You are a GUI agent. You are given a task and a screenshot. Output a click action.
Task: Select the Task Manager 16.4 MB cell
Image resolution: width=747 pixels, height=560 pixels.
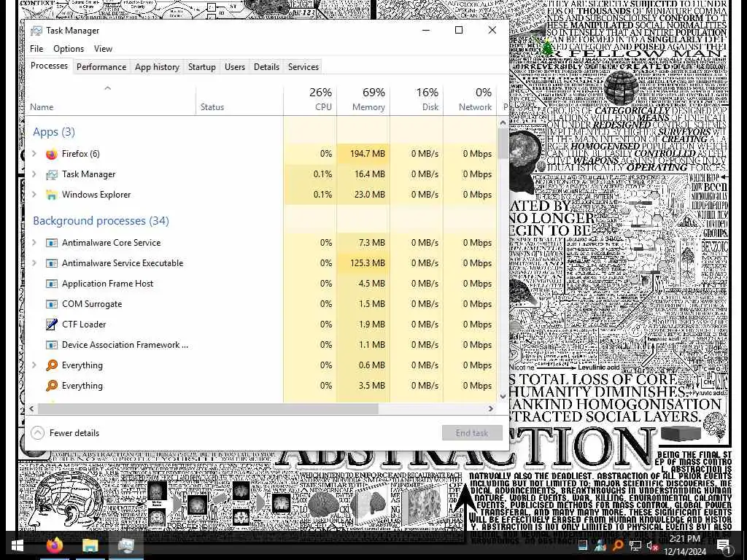[363, 174]
